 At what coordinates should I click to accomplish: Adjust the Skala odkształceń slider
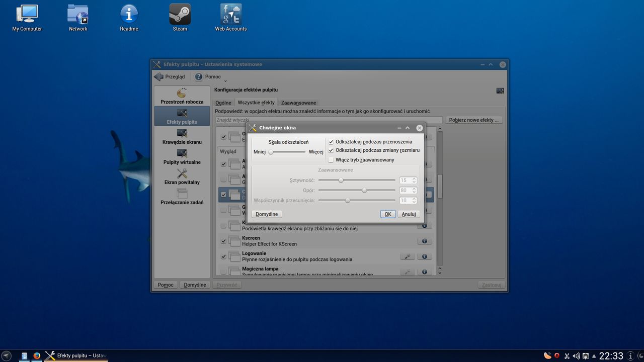(x=287, y=152)
